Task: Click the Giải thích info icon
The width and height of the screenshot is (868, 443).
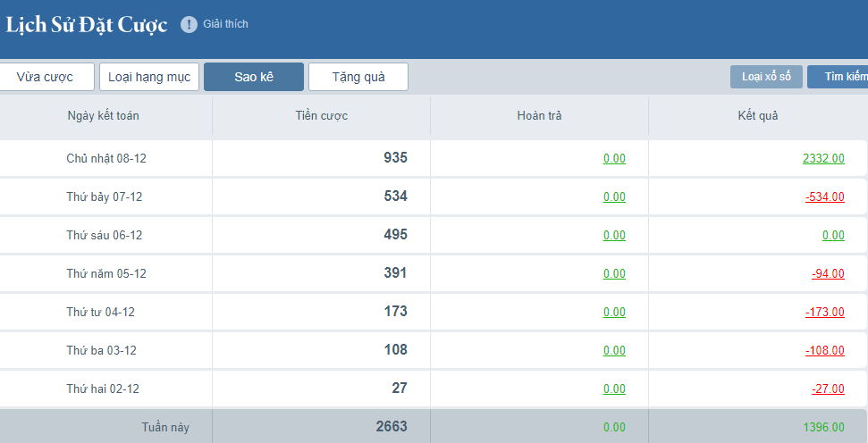Action: coord(189,24)
